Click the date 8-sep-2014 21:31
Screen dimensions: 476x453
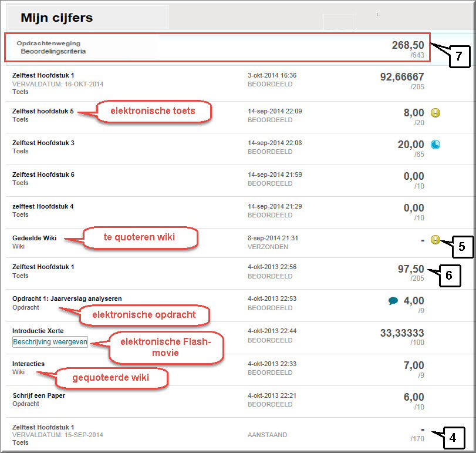pos(272,238)
